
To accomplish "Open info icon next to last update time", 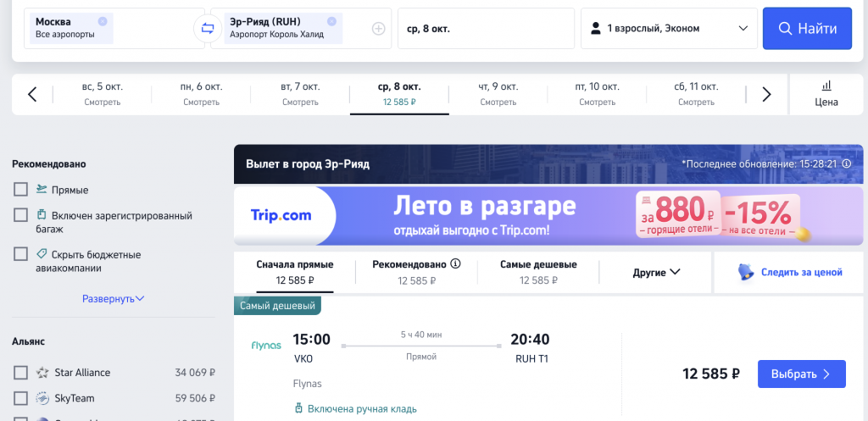I will [846, 163].
